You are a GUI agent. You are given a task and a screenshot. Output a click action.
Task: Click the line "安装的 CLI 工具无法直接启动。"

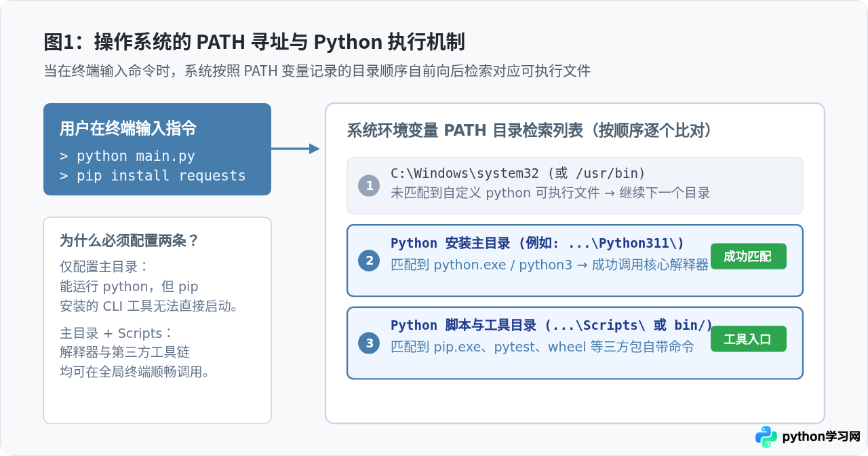151,306
